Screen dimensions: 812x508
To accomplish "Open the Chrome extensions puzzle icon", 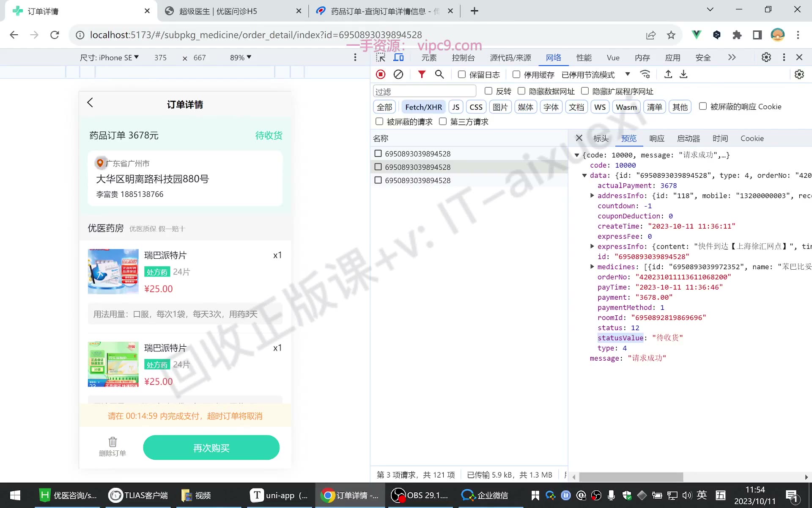I will point(737,35).
